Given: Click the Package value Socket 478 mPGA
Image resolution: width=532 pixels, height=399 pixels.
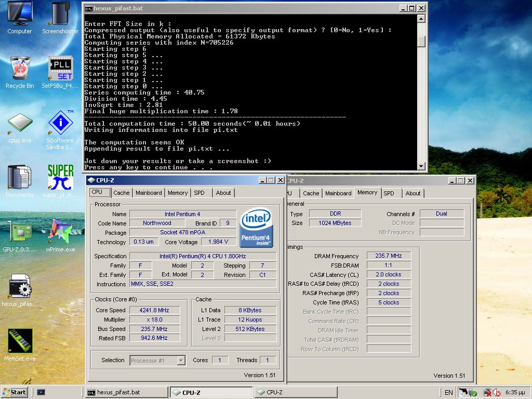Looking at the screenshot, I should point(183,232).
